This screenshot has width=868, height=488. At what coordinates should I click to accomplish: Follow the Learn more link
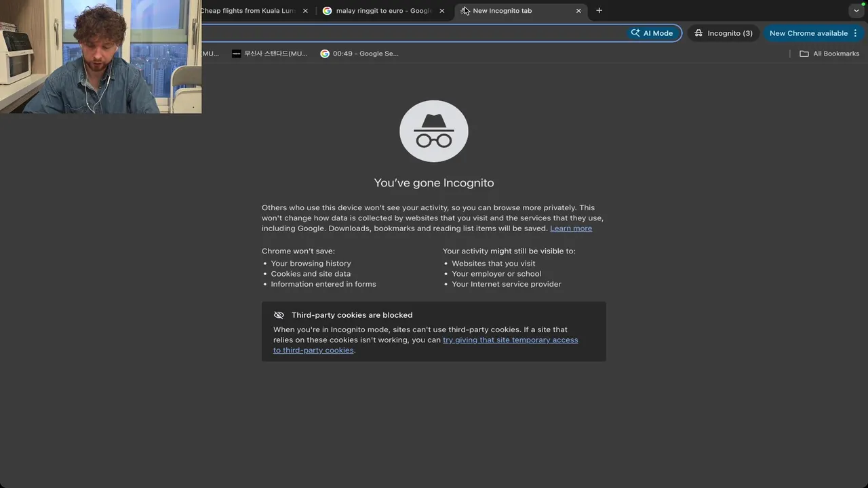(x=571, y=228)
